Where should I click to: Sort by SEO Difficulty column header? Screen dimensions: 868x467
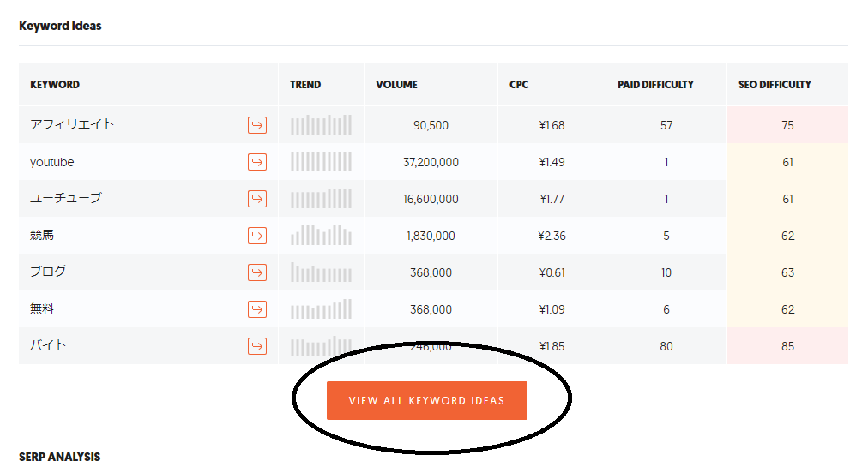pos(775,85)
